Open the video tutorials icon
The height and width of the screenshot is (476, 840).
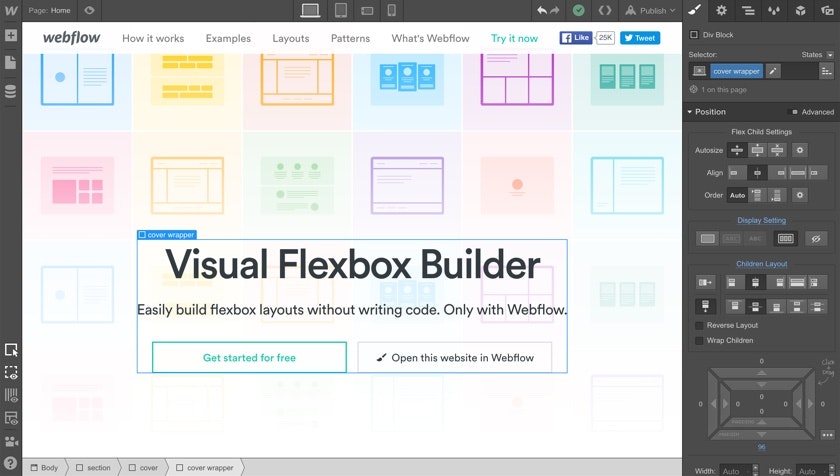click(x=11, y=442)
